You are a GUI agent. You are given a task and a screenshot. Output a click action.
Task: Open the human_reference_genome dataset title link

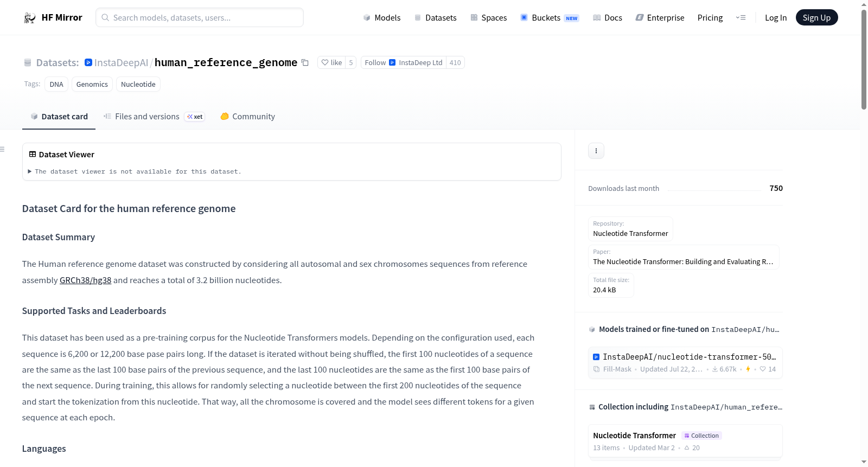[x=226, y=63]
